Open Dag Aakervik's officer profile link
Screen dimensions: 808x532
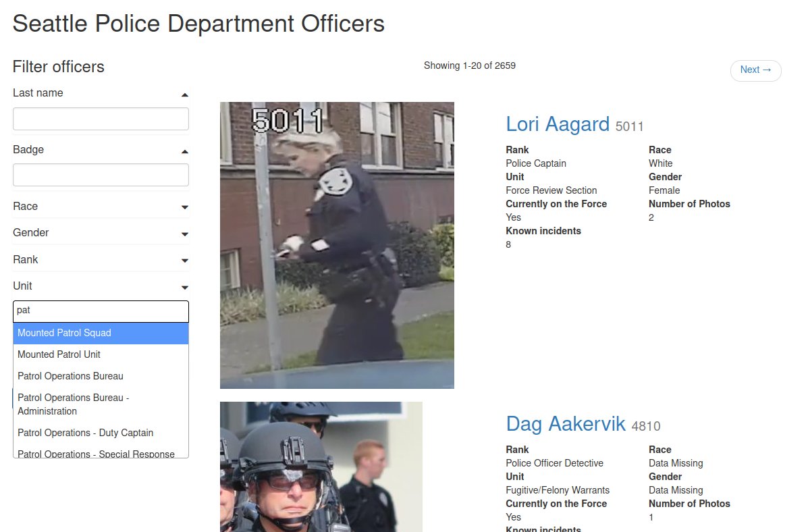click(x=565, y=424)
